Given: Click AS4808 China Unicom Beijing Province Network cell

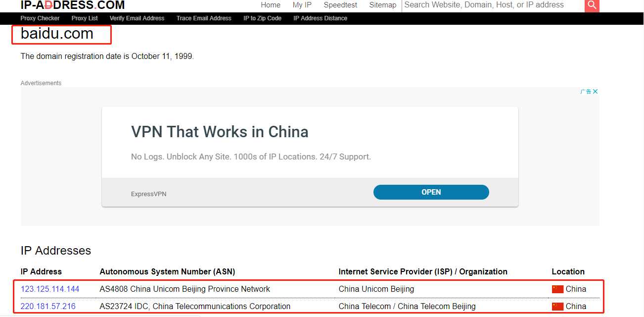Looking at the screenshot, I should (x=185, y=289).
